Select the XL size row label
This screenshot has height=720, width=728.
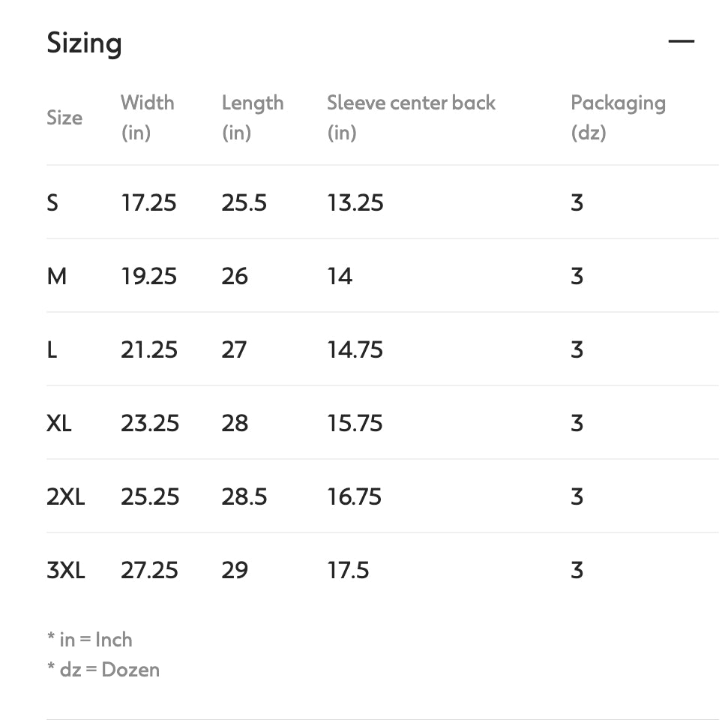pos(59,423)
